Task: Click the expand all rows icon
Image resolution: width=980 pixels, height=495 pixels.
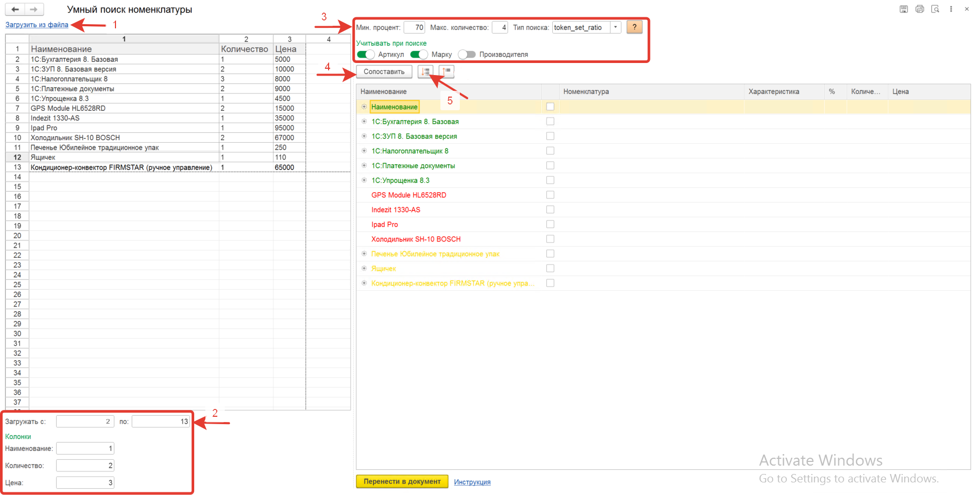Action: pos(426,71)
